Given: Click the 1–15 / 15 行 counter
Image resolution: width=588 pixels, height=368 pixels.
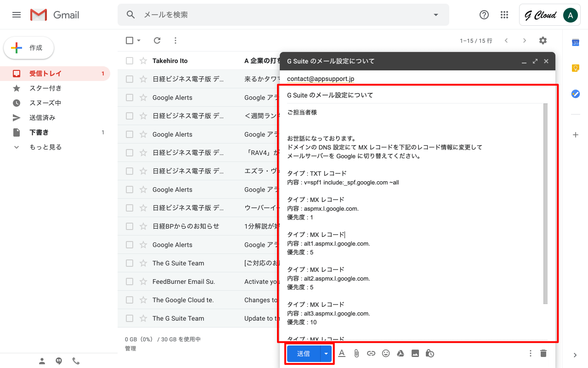Looking at the screenshot, I should pyautogui.click(x=476, y=41).
